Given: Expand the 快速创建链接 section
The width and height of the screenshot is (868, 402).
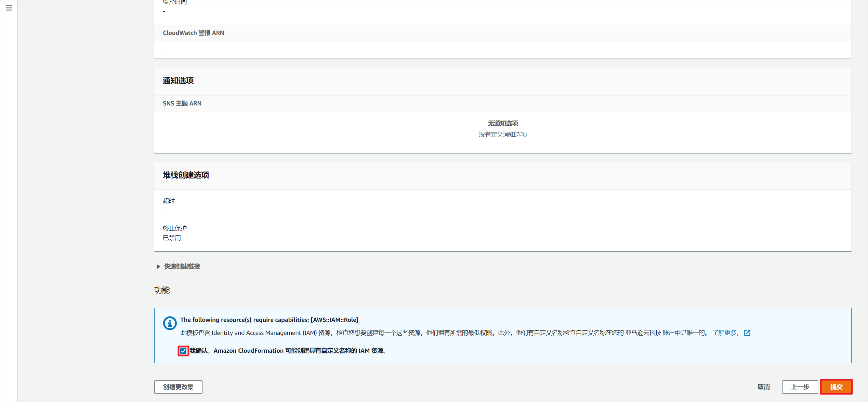Looking at the screenshot, I should pyautogui.click(x=179, y=266).
